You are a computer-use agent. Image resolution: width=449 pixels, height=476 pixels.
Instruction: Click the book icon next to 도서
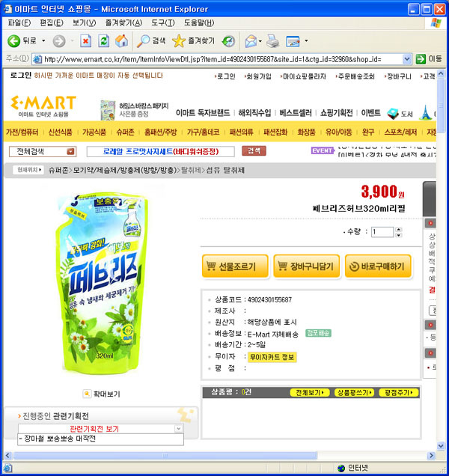pyautogui.click(x=393, y=114)
